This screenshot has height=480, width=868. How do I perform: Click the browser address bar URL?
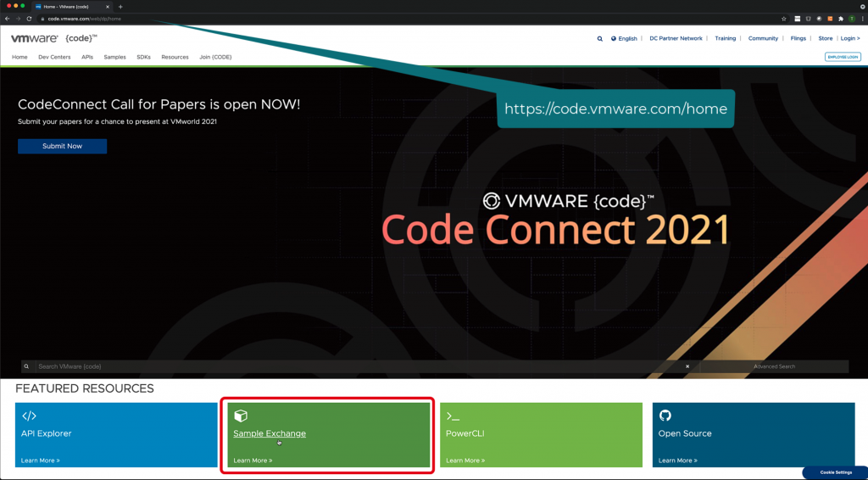click(x=84, y=19)
